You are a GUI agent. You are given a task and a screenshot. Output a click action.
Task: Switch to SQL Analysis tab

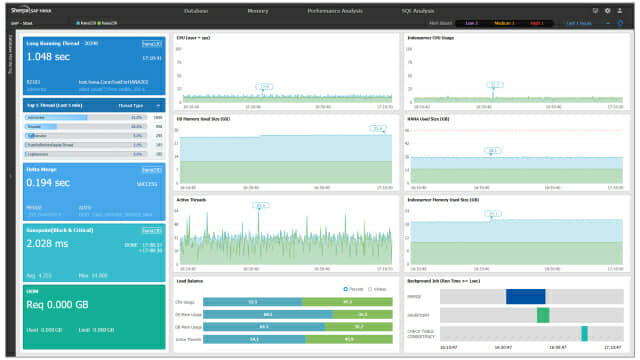coord(418,11)
